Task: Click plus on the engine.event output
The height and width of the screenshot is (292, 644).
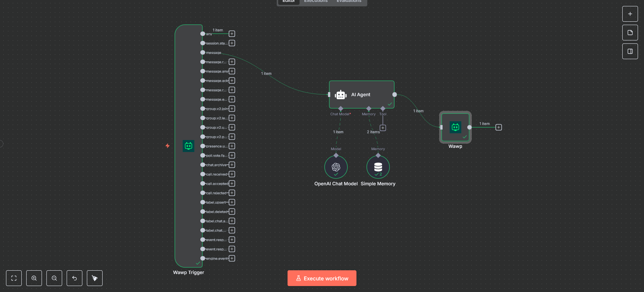Action: click(232, 258)
